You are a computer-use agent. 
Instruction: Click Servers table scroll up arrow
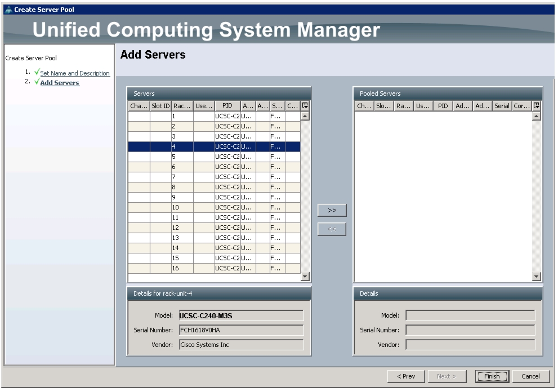coord(305,116)
